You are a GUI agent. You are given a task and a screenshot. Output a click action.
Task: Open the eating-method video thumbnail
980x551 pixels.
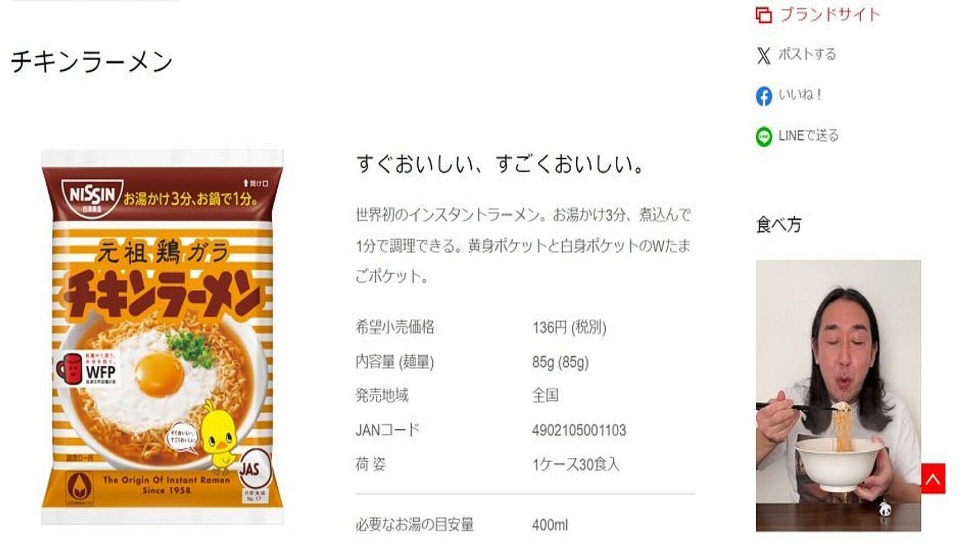tap(838, 395)
